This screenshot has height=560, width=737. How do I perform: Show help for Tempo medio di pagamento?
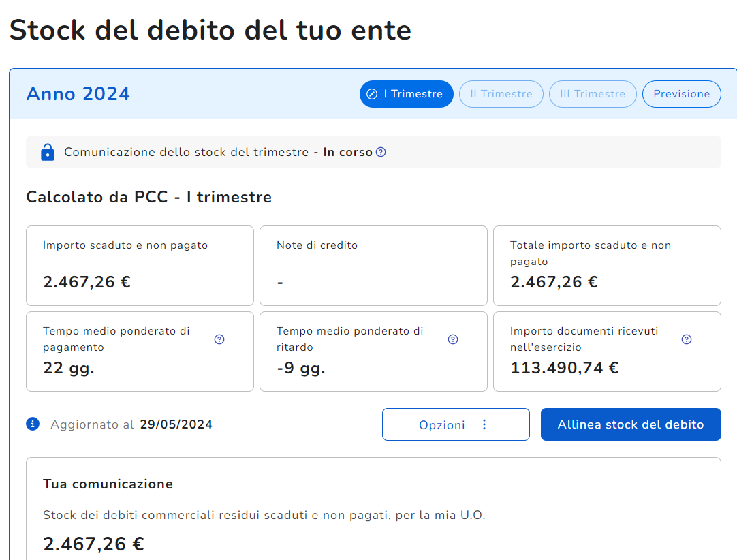click(219, 339)
